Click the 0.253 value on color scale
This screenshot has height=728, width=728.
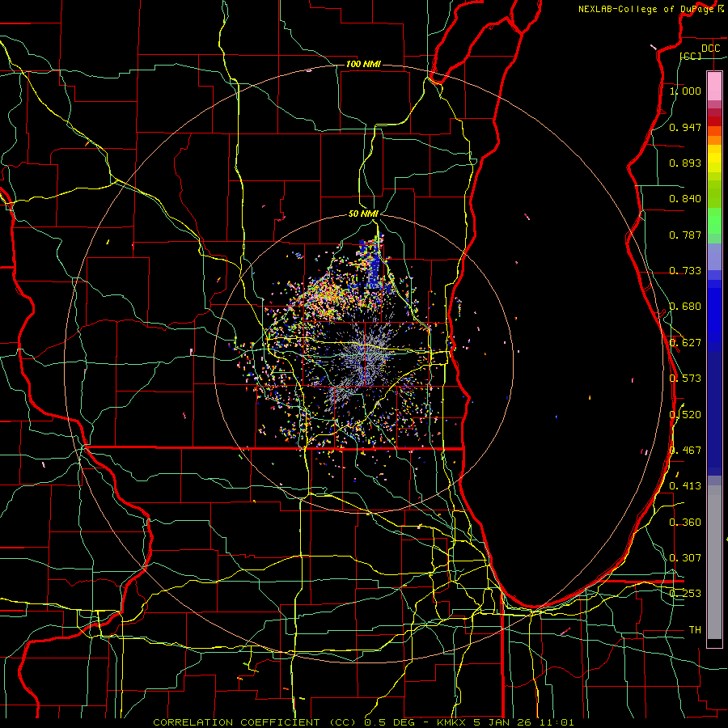click(x=685, y=594)
